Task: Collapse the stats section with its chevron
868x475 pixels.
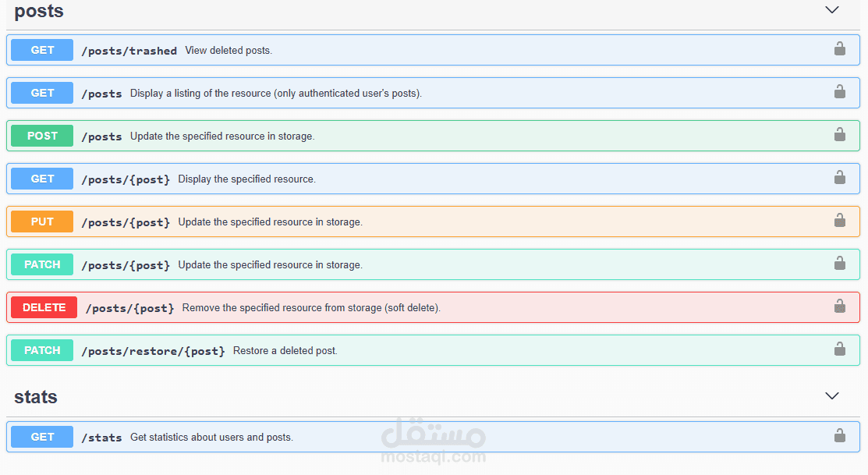Action: 831,396
